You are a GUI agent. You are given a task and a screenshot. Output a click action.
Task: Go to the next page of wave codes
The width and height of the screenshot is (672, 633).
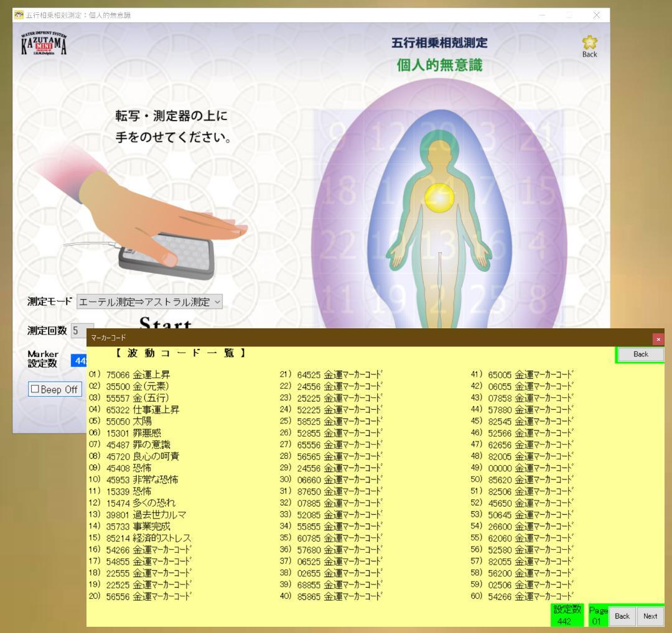pyautogui.click(x=650, y=616)
